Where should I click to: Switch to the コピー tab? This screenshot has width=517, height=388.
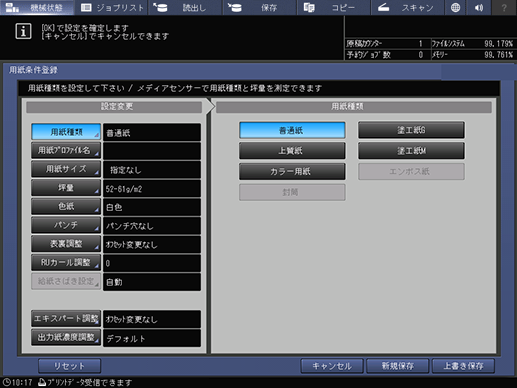coord(333,7)
